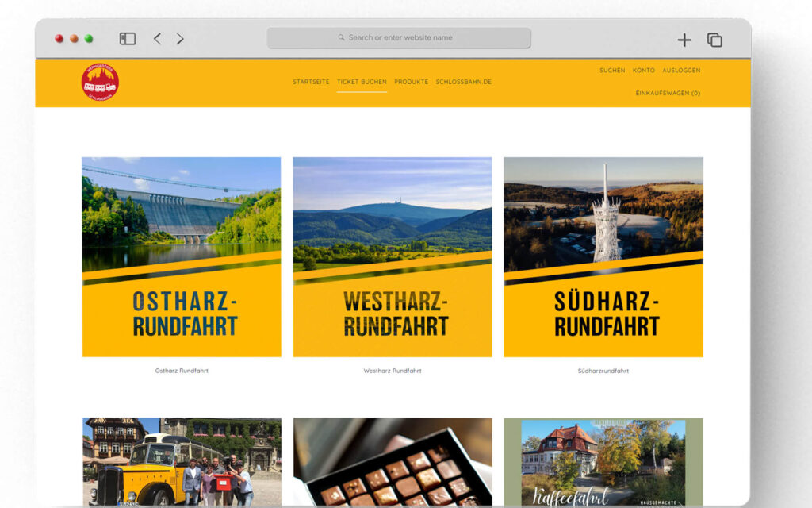Go back with the left arrow

158,39
